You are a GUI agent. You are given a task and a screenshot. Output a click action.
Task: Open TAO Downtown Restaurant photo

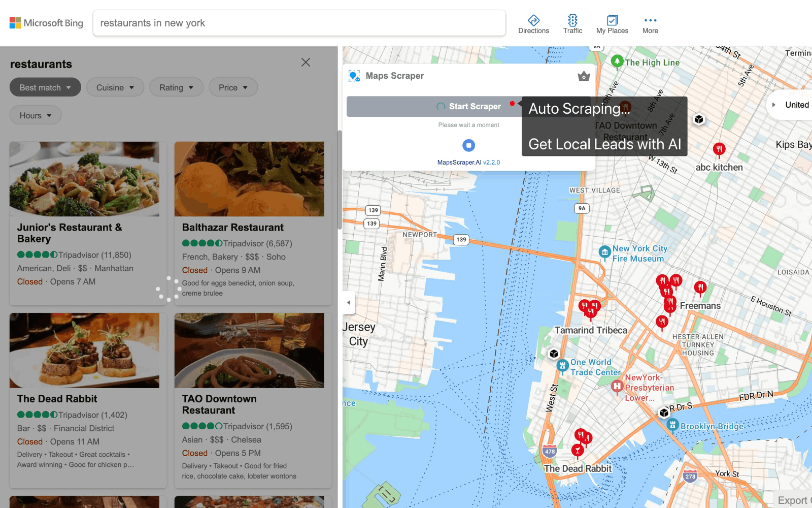(249, 351)
